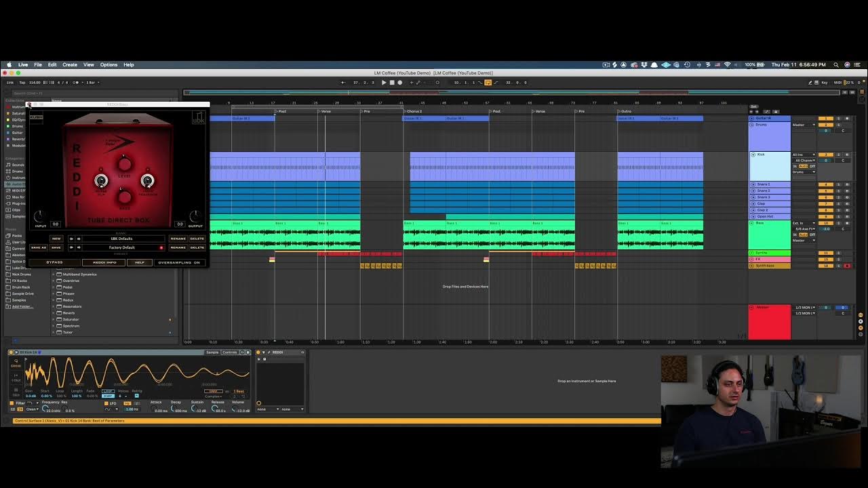868x488 pixels.
Task: Click the Verse locator after first Post
Action: (x=325, y=111)
